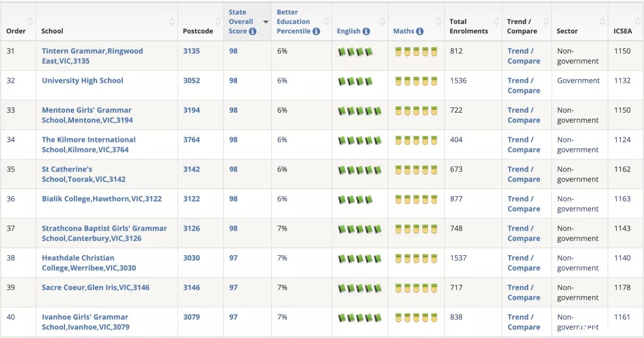
Task: Open Bialik College, Hawthorn link
Action: click(102, 199)
